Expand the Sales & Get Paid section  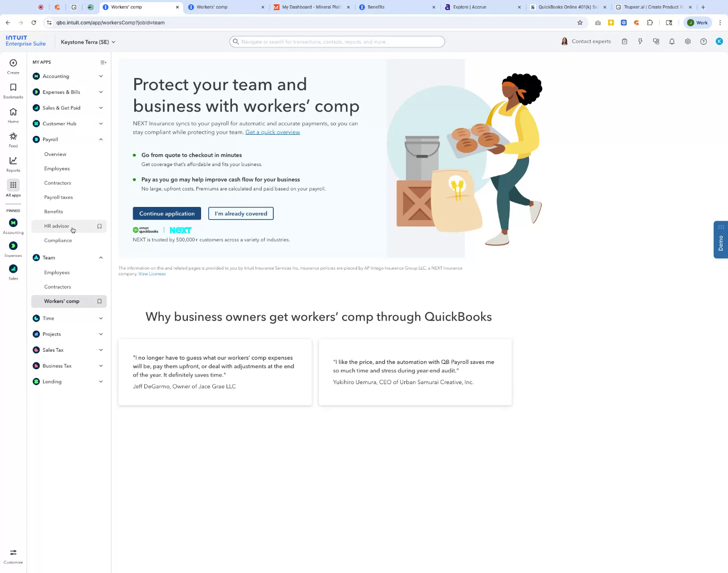(x=101, y=108)
